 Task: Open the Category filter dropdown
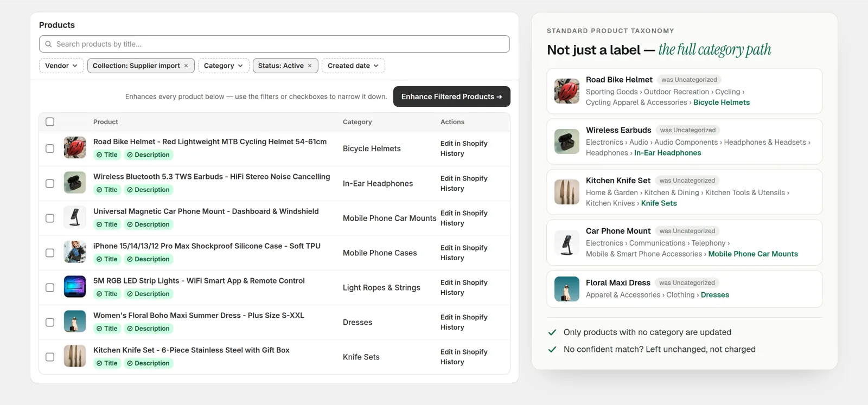[x=224, y=66]
